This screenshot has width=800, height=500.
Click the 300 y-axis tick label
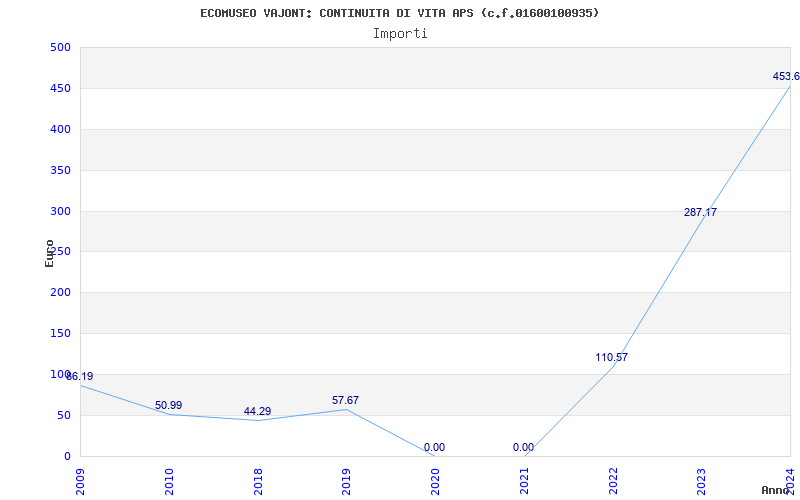60,211
